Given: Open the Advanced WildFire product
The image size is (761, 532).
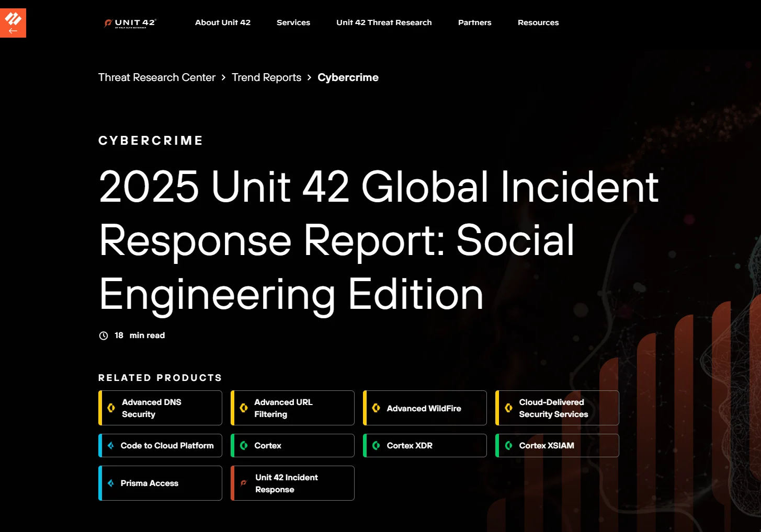Looking at the screenshot, I should click(x=425, y=408).
